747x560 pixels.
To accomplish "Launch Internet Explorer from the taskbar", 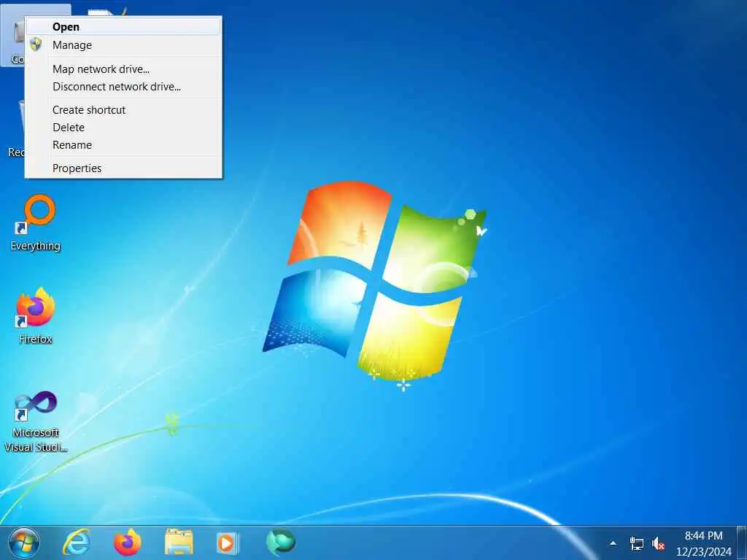I will pyautogui.click(x=77, y=542).
